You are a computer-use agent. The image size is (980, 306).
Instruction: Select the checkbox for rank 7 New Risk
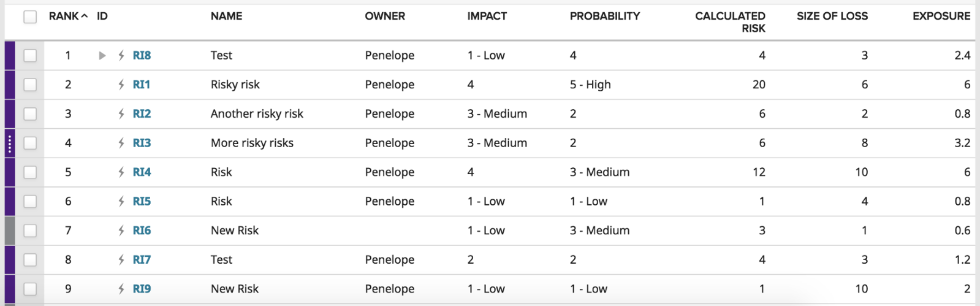click(30, 231)
